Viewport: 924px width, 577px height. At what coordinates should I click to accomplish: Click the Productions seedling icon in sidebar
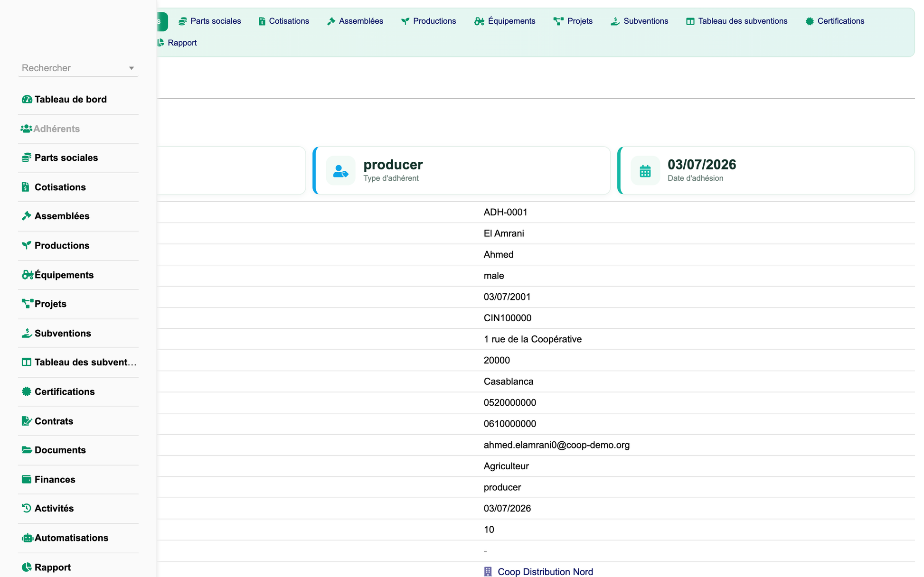[27, 245]
